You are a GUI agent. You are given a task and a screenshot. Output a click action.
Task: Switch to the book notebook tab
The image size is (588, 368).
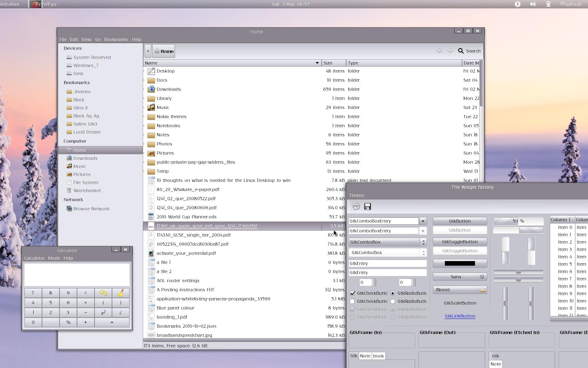[378, 356]
